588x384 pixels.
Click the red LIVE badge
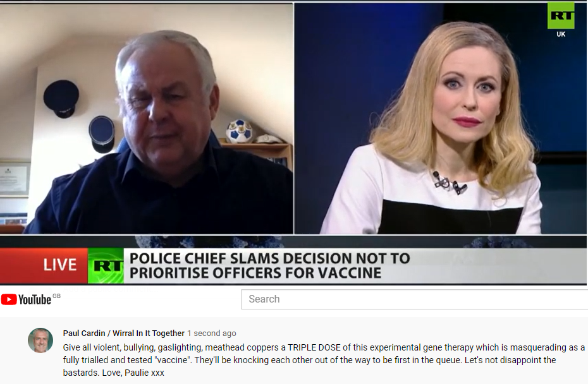(x=44, y=265)
